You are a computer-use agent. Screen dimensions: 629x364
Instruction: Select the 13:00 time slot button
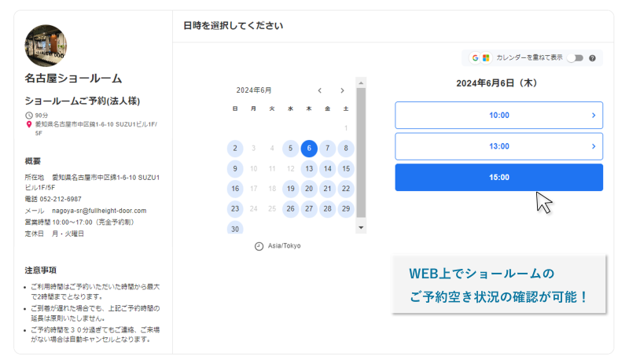(498, 146)
